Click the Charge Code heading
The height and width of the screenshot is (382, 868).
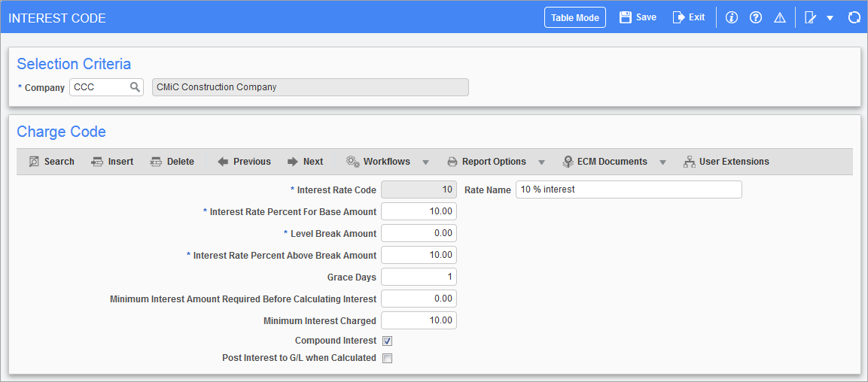click(x=62, y=132)
